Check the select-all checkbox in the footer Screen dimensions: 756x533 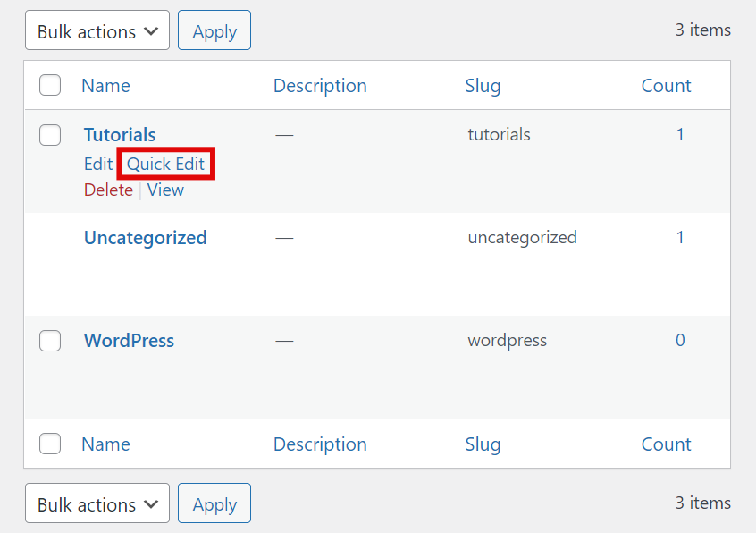[x=49, y=444]
